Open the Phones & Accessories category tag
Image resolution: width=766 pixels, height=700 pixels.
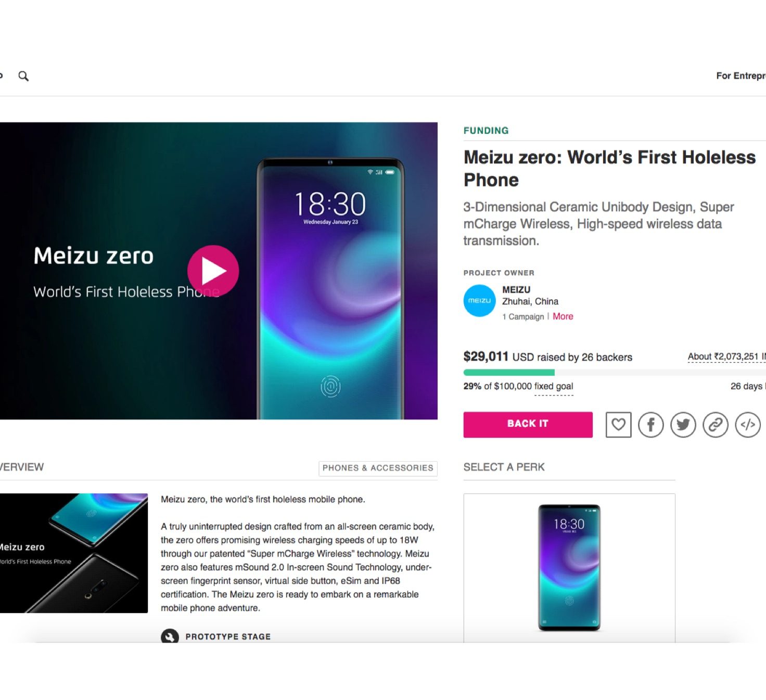tap(378, 468)
